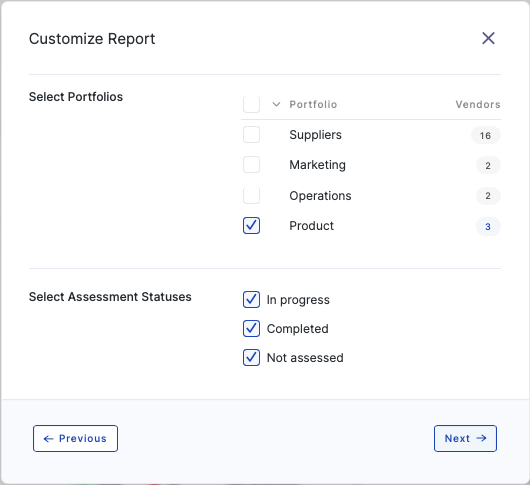Select the Suppliers portfolio label
Screen dimensions: 530x485
(x=315, y=135)
